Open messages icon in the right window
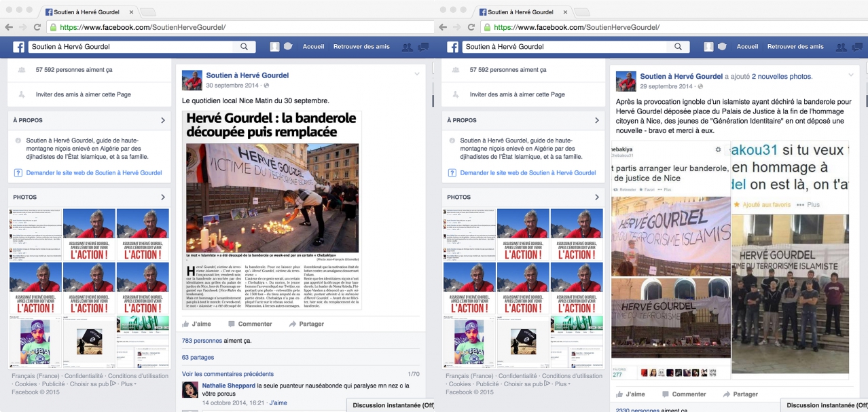 [x=857, y=47]
